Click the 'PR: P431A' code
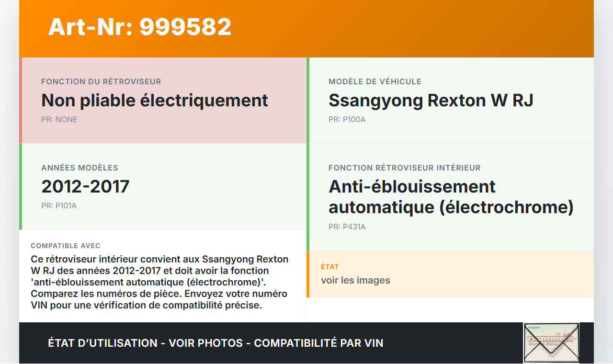 tap(347, 227)
